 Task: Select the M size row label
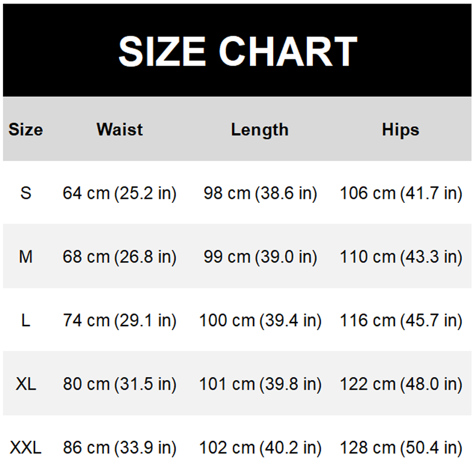pyautogui.click(x=26, y=257)
